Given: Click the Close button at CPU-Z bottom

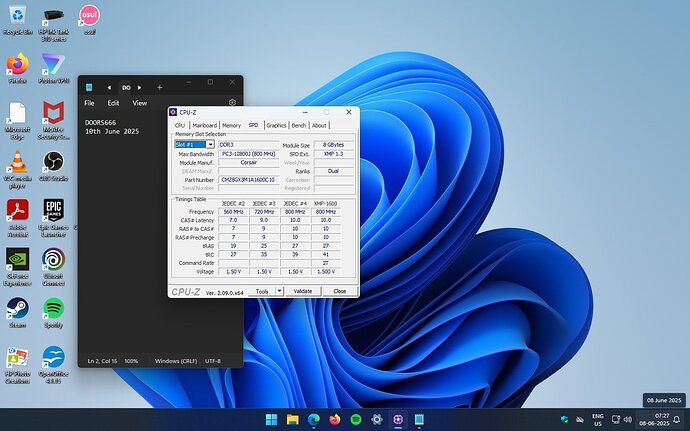Looking at the screenshot, I should pos(340,291).
